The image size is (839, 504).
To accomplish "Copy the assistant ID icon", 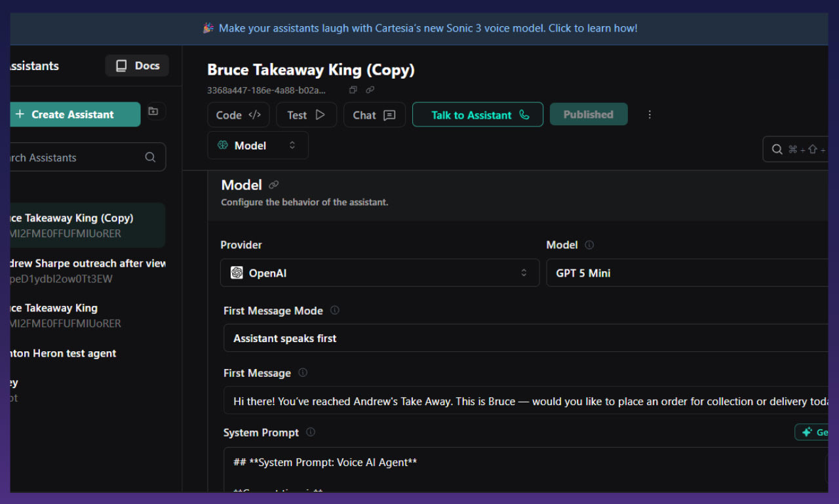I will click(353, 90).
